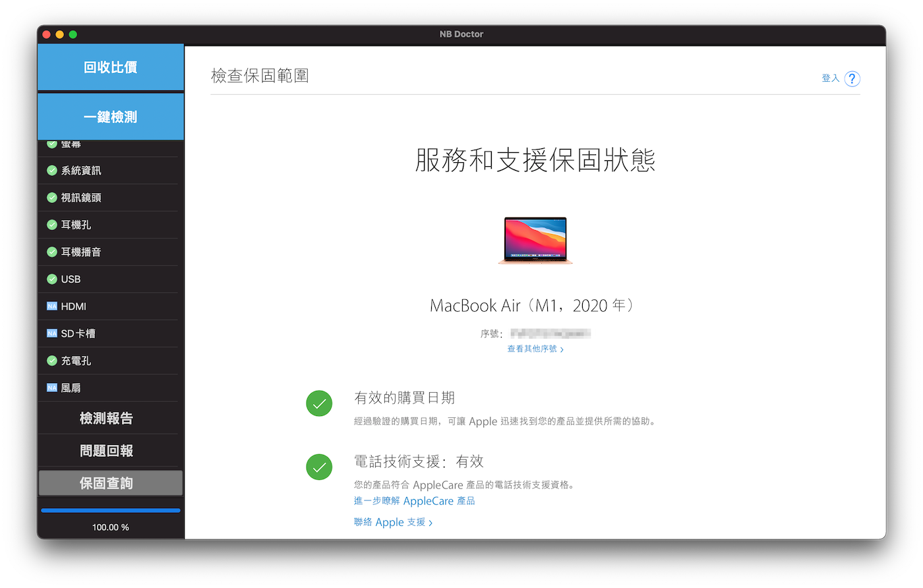Click the chevron after 查看其他序號
The height and width of the screenshot is (588, 923).
click(x=562, y=349)
